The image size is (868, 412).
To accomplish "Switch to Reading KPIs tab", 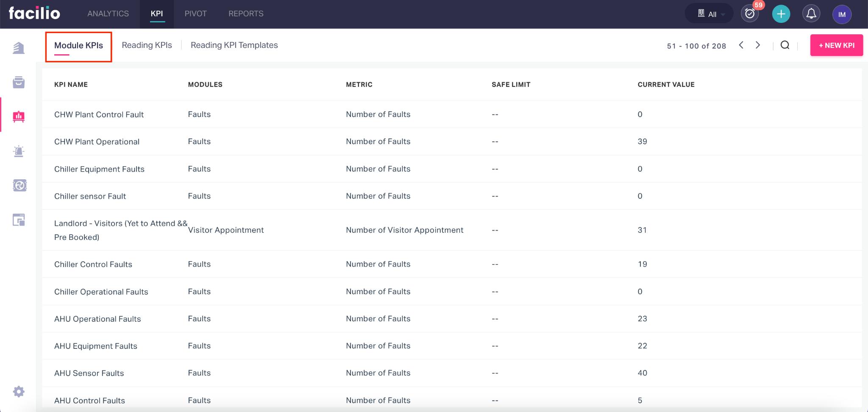I will pyautogui.click(x=147, y=45).
